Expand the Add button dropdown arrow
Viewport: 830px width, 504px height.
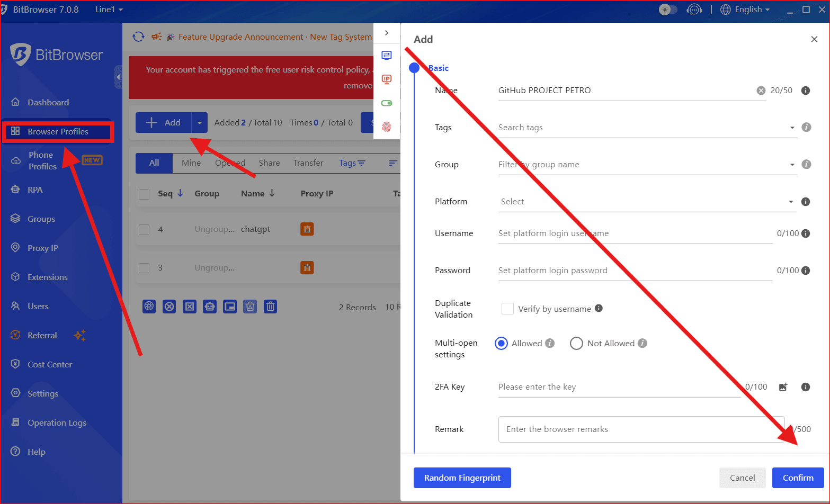coord(200,123)
